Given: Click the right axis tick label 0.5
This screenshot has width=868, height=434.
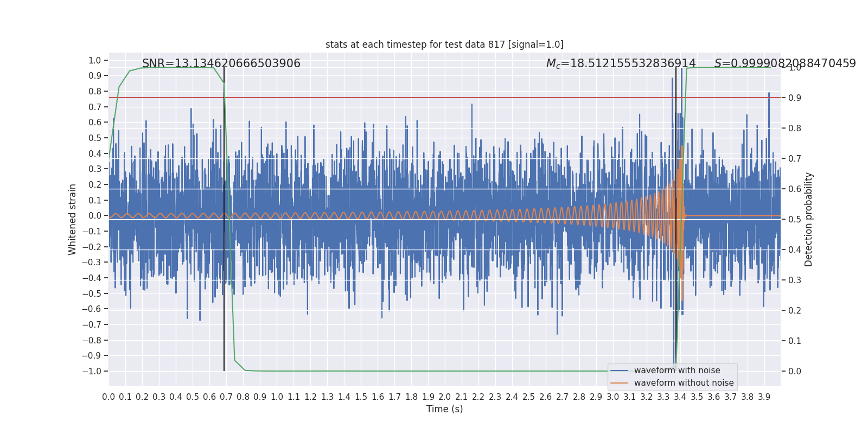Looking at the screenshot, I should (795, 219).
